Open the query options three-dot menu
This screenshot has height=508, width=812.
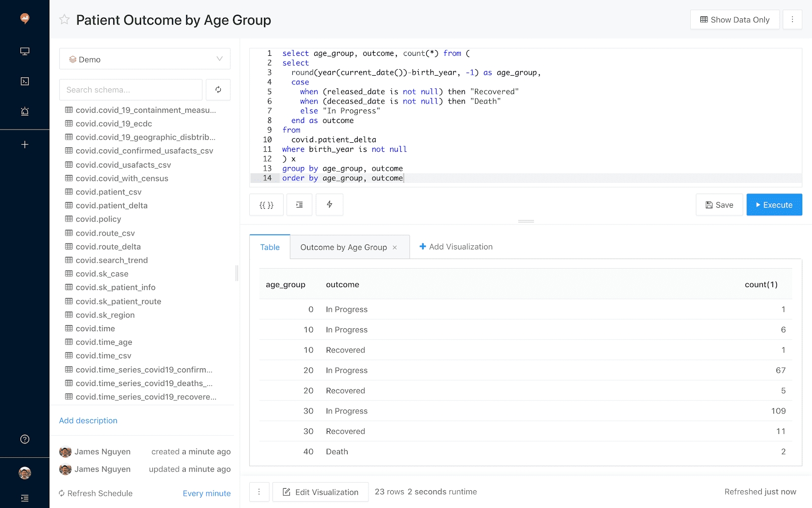click(x=792, y=20)
